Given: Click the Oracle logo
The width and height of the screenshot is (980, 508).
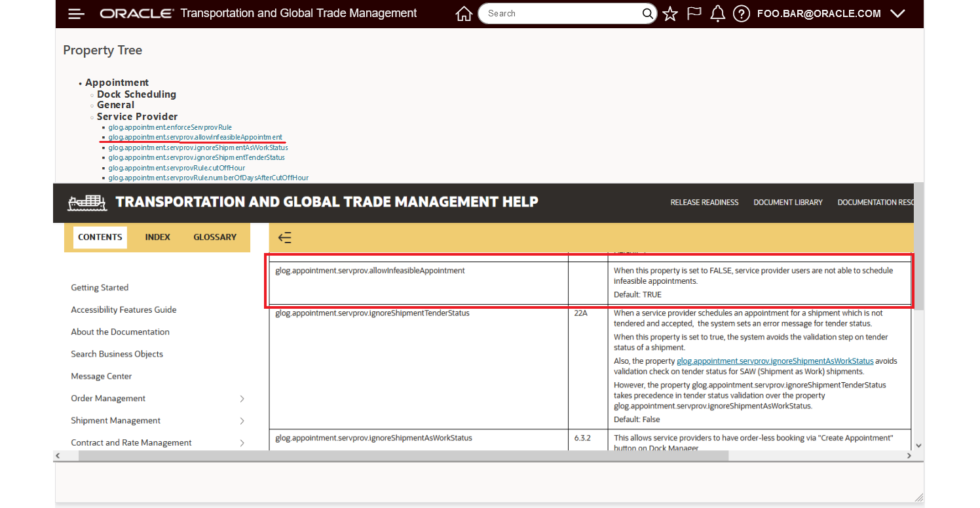Looking at the screenshot, I should pyautogui.click(x=136, y=14).
